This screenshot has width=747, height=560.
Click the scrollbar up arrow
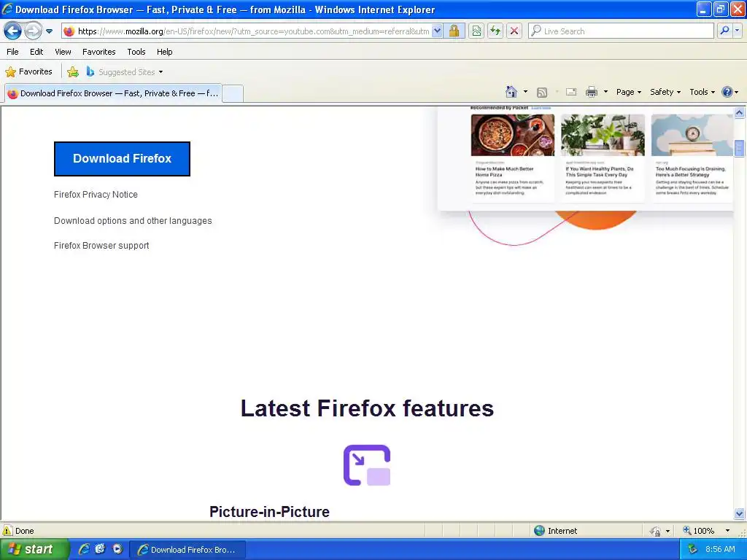pyautogui.click(x=740, y=113)
